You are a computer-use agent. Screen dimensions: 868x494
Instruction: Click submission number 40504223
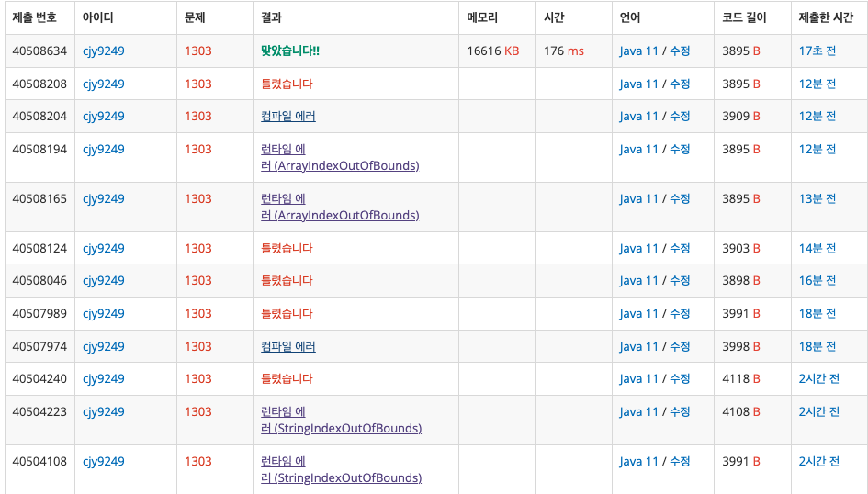(x=39, y=411)
